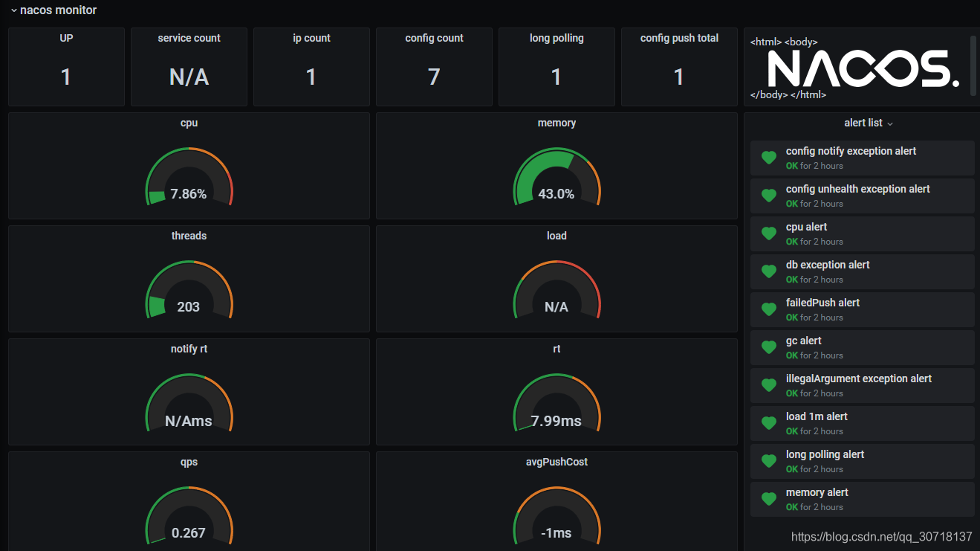Viewport: 980px width, 551px height.
Task: Open the gc alert entry
Action: pos(862,347)
